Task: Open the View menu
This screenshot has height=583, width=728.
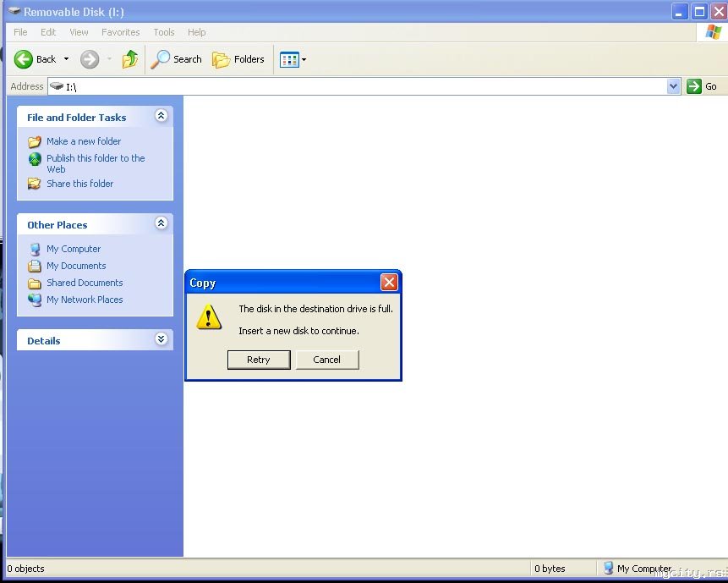Action: (79, 32)
